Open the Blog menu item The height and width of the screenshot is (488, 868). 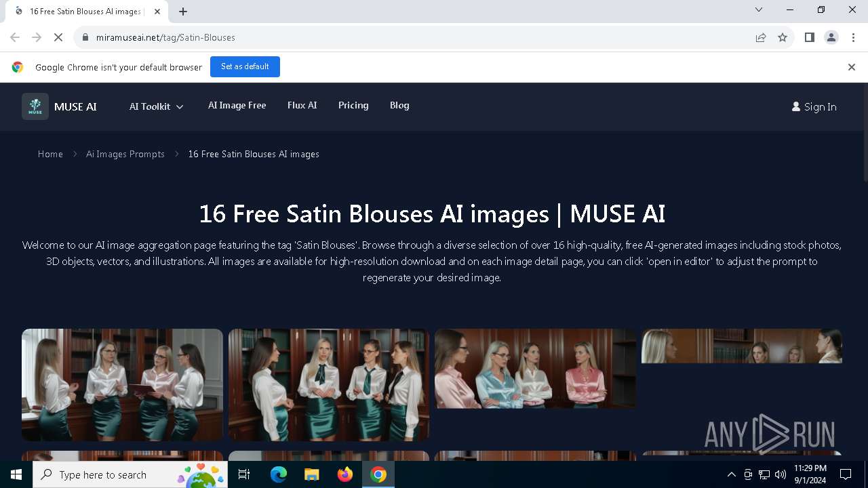(399, 105)
